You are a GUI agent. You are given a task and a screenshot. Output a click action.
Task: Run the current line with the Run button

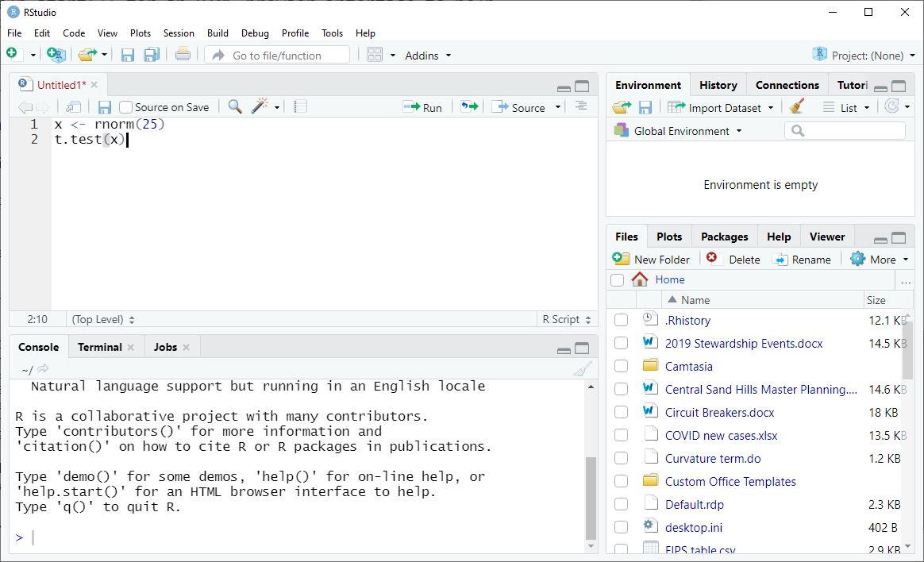423,106
